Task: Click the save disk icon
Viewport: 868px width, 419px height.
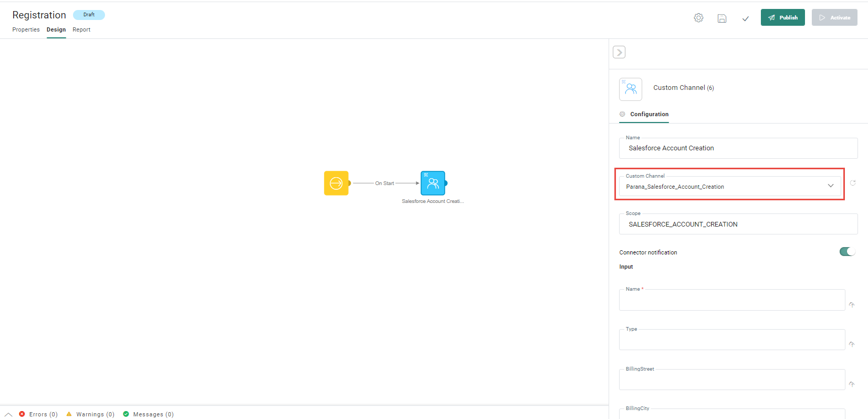Action: tap(722, 18)
